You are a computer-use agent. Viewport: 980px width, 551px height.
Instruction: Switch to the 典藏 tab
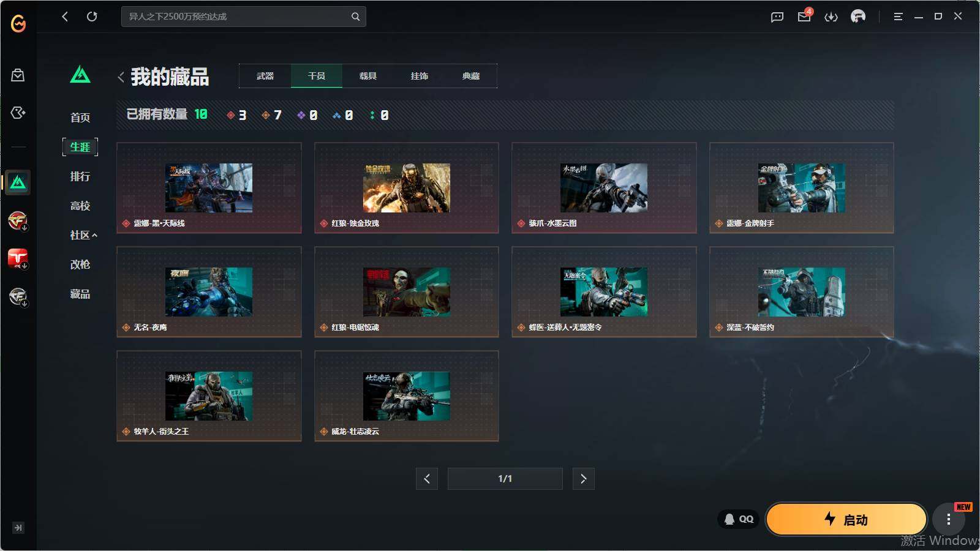tap(471, 76)
